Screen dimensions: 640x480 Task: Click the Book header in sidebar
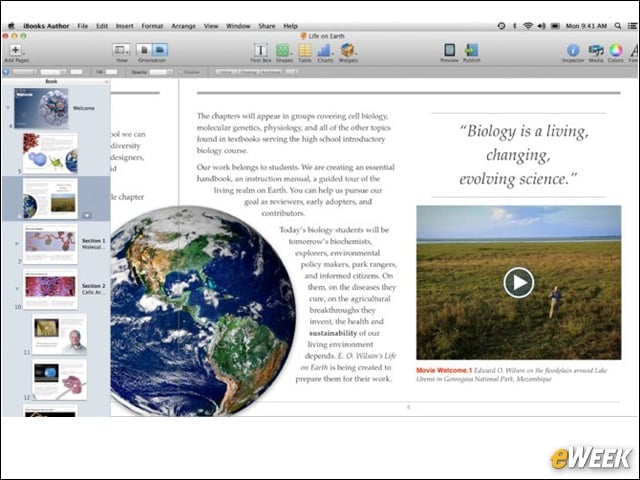tap(51, 81)
